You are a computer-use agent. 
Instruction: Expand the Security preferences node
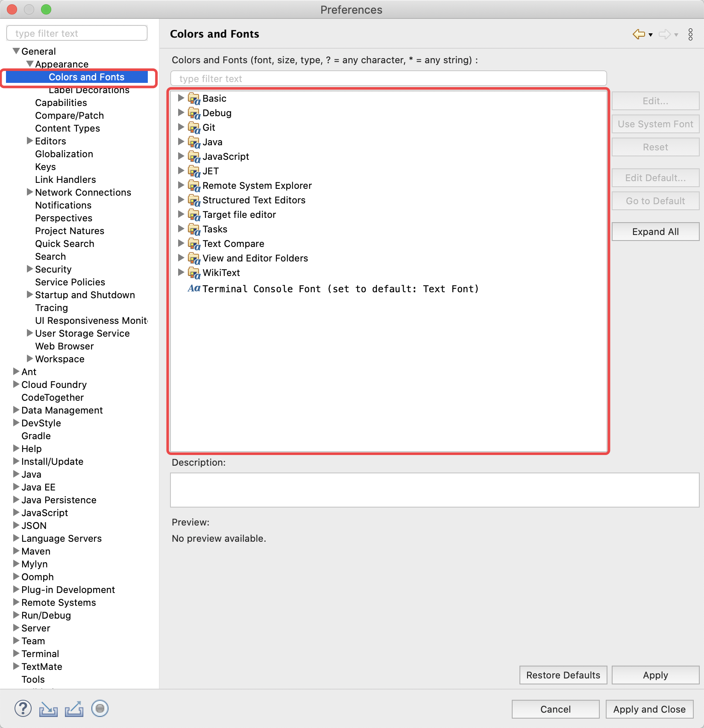tap(30, 269)
